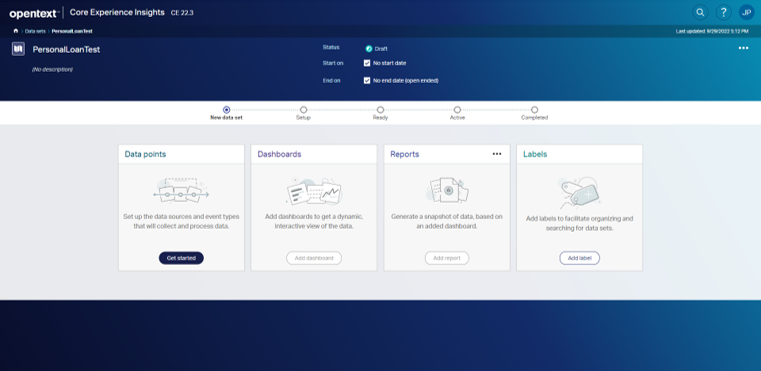The height and width of the screenshot is (371, 761).
Task: Click the Labels card title
Action: click(535, 154)
